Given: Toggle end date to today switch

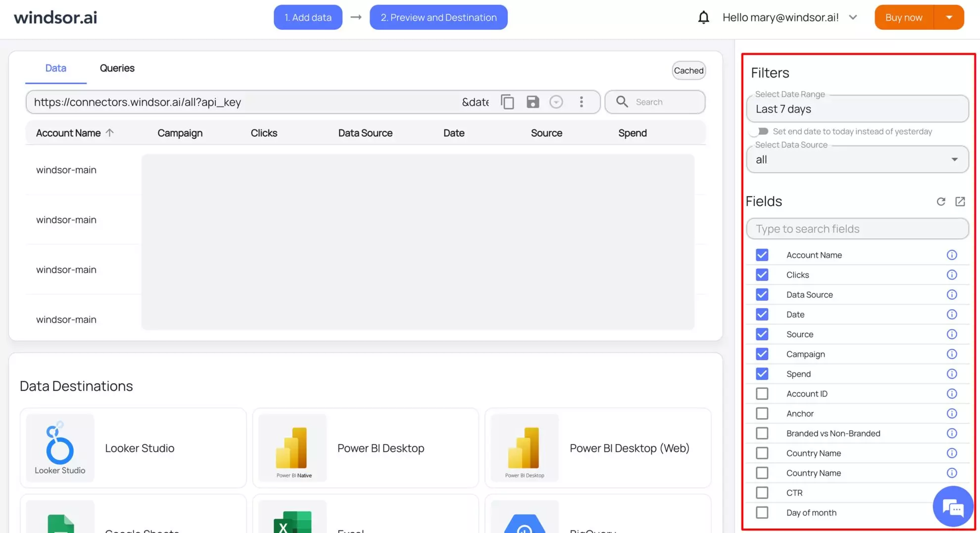Looking at the screenshot, I should point(759,131).
